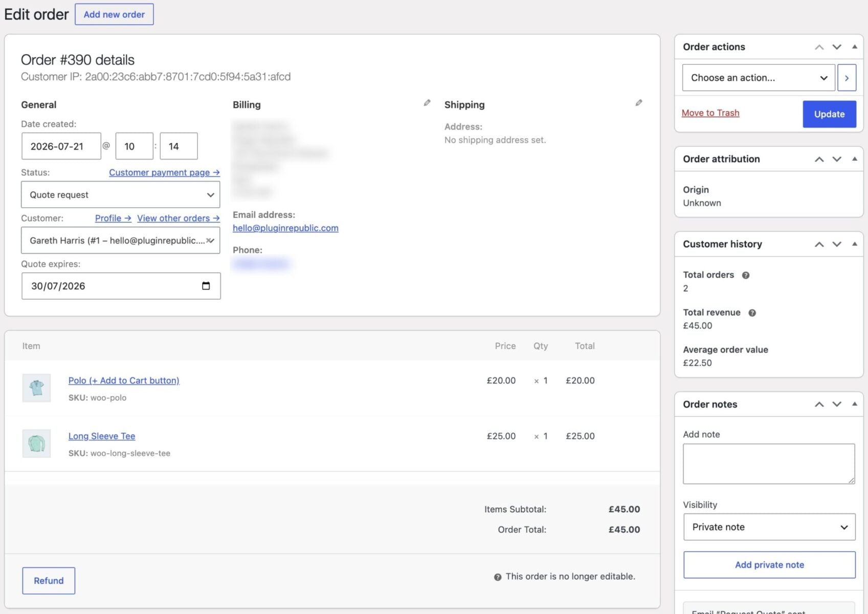Click the Qty column header
This screenshot has height=614, width=868.
(x=541, y=346)
